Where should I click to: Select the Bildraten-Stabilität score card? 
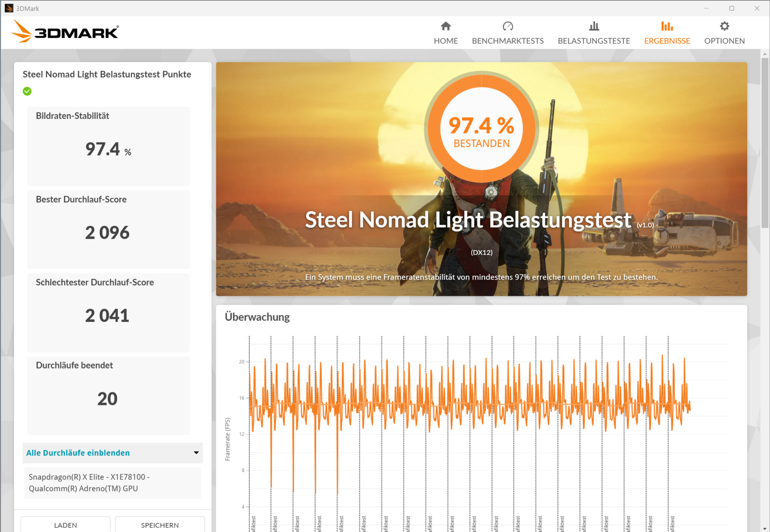pyautogui.click(x=108, y=146)
